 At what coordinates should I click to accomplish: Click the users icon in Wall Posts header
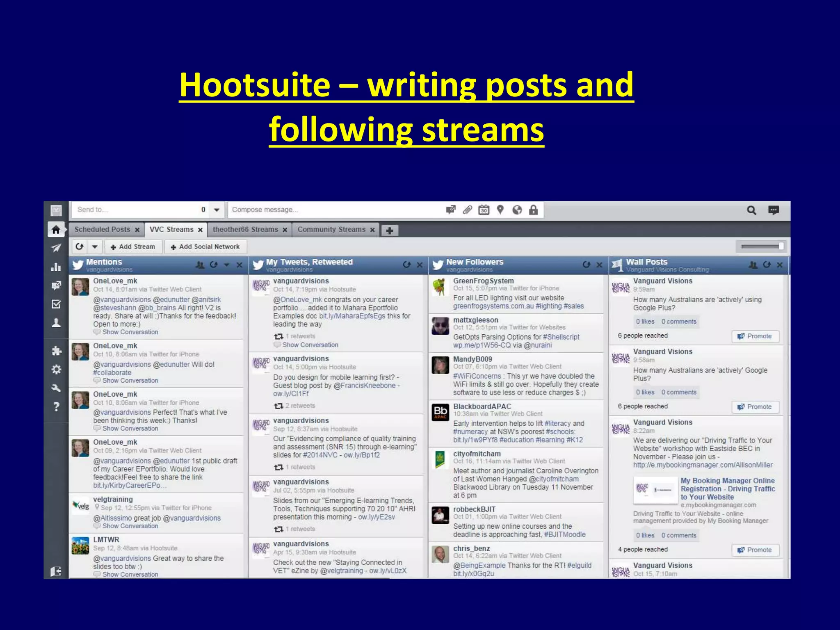753,265
